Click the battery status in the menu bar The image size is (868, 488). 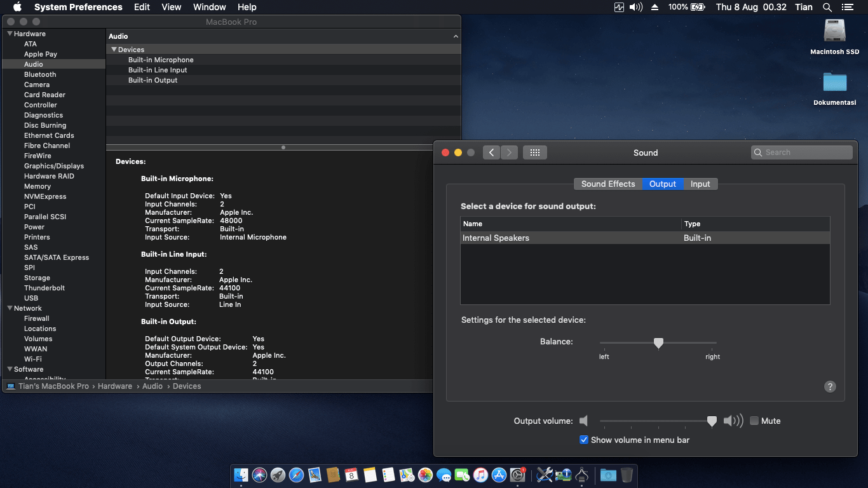(x=687, y=7)
